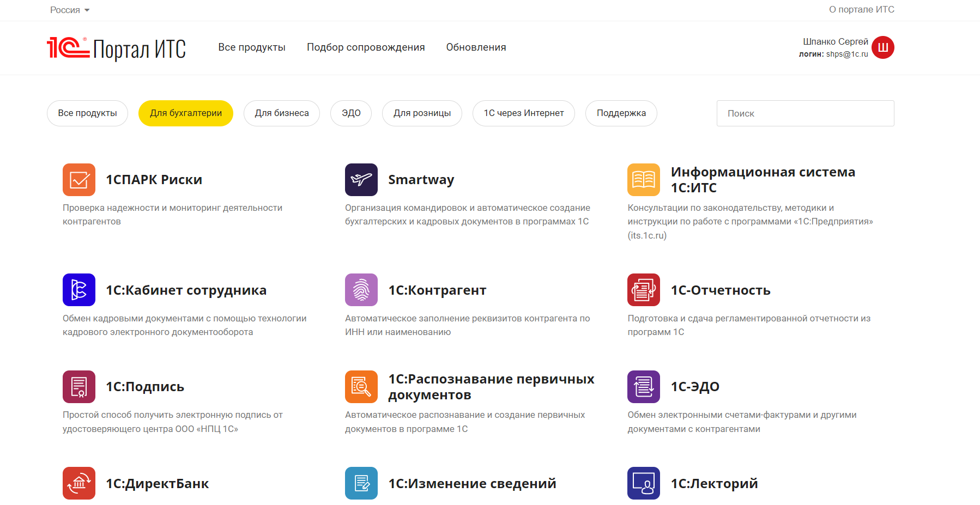980x505 pixels.
Task: Click the 1С:Кабинет сотрудника blue icon
Action: tap(79, 290)
